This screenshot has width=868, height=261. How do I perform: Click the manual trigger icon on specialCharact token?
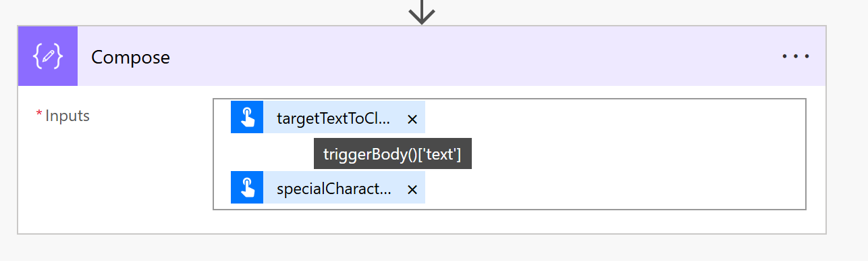[x=247, y=187]
